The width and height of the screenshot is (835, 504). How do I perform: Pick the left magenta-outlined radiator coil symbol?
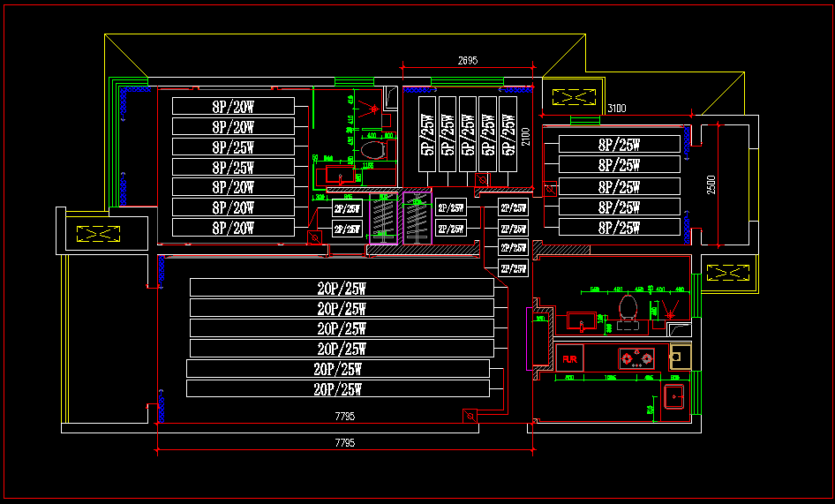pyautogui.click(x=383, y=218)
